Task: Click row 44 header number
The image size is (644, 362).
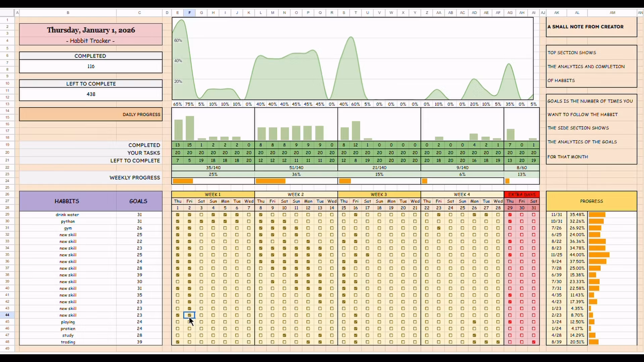Action: click(7, 315)
